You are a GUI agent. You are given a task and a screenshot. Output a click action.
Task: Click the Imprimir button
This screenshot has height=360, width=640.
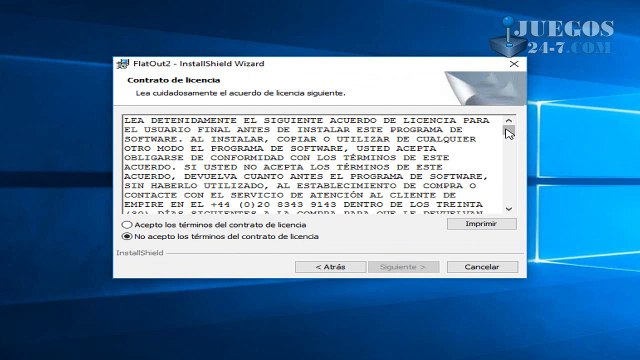[x=482, y=224]
